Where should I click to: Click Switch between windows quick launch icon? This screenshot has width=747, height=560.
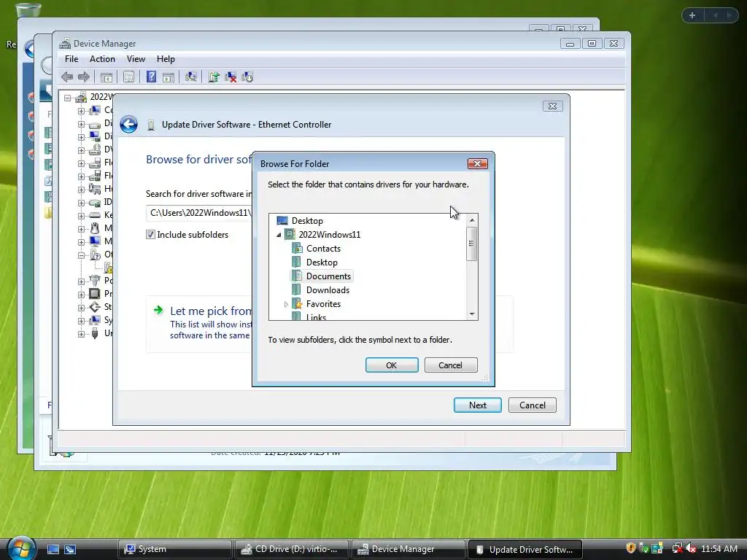click(70, 549)
